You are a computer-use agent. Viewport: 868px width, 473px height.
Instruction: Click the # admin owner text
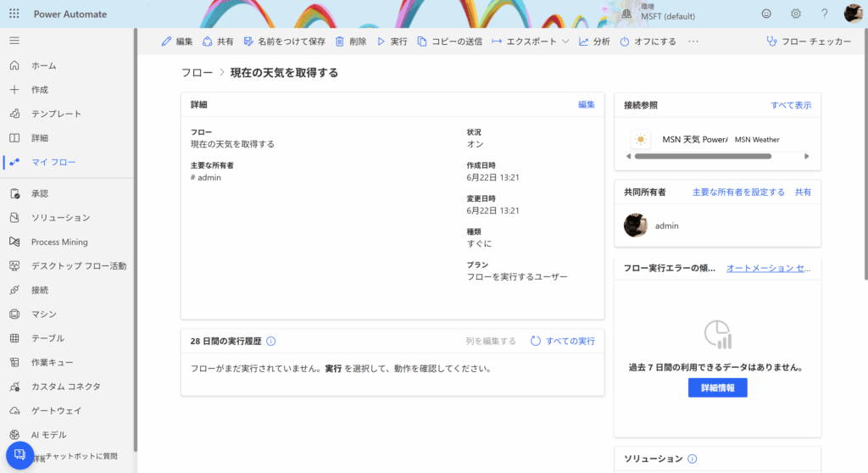tap(206, 178)
